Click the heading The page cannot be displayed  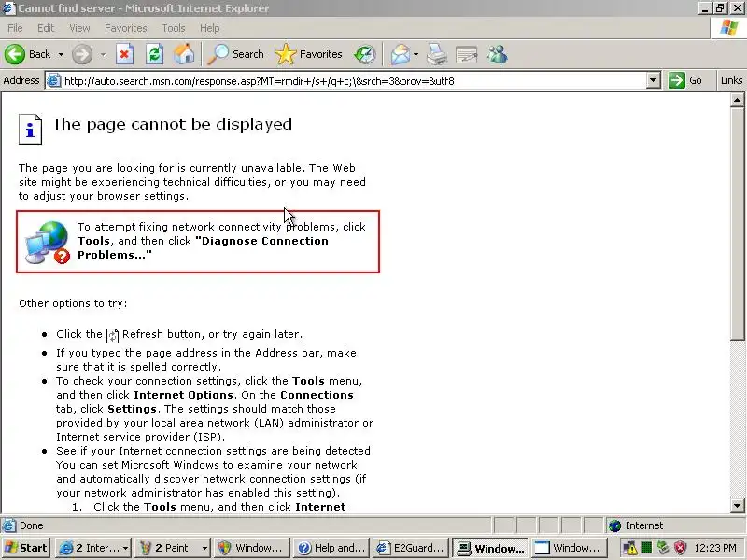click(x=172, y=124)
